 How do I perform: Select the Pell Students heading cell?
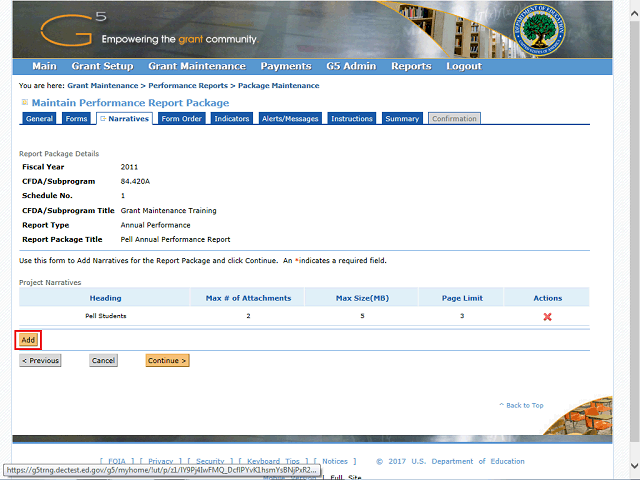pos(106,316)
